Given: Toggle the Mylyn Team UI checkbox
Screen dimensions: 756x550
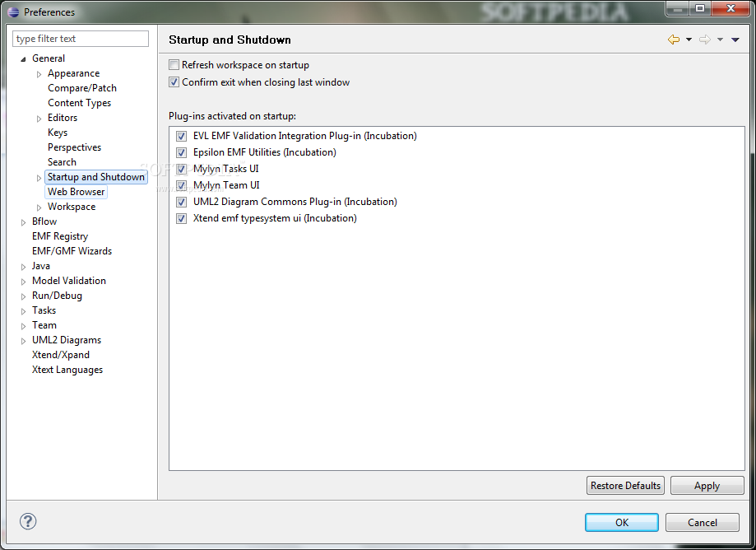Looking at the screenshot, I should point(181,185).
